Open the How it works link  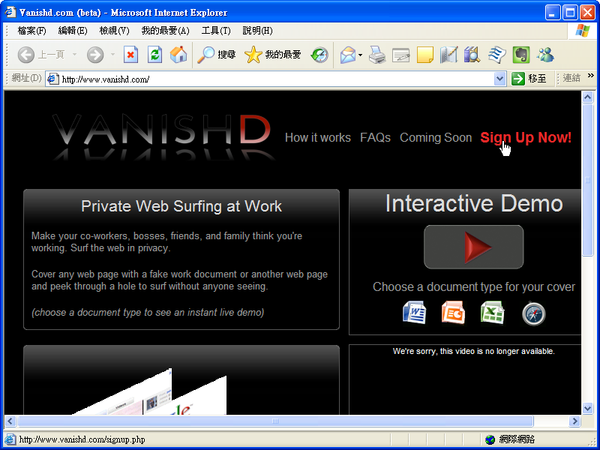click(318, 138)
